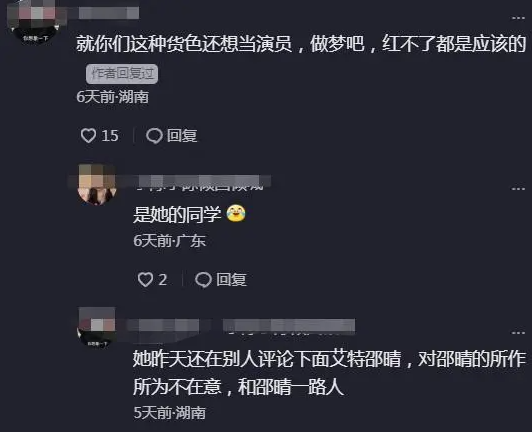Click the 6天前·湖南 timestamp

tap(112, 97)
